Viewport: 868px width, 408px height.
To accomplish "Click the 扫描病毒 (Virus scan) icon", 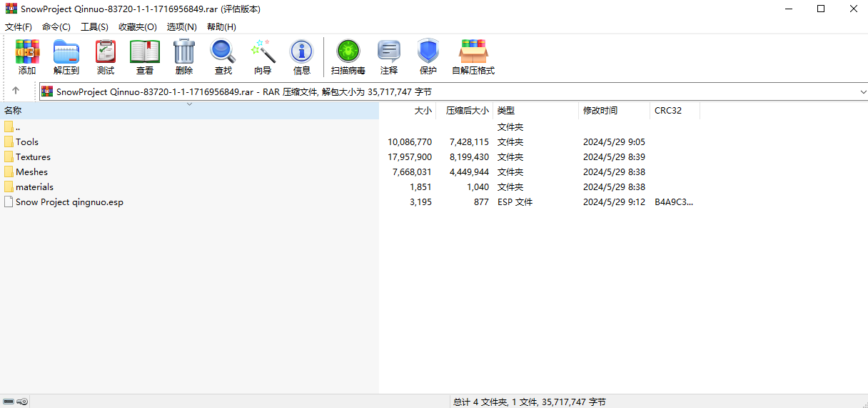I will pyautogui.click(x=348, y=51).
